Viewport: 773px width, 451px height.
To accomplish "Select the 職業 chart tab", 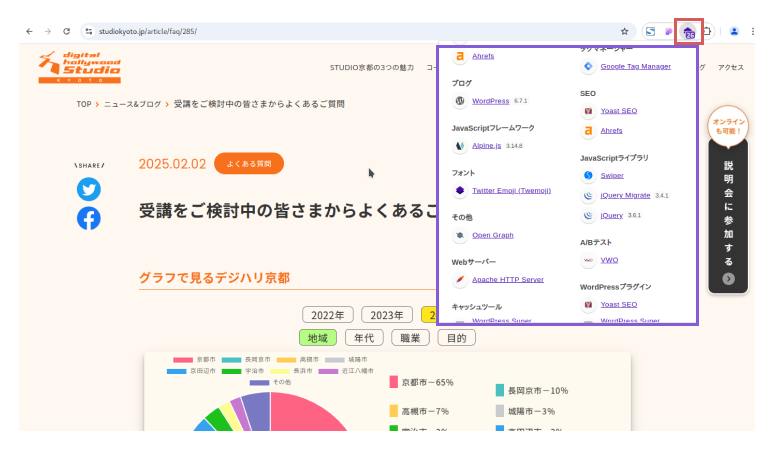I will [x=410, y=338].
